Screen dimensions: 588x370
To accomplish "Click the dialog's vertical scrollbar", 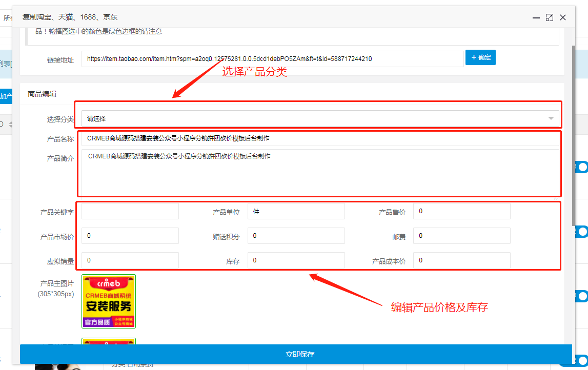I will [x=573, y=136].
